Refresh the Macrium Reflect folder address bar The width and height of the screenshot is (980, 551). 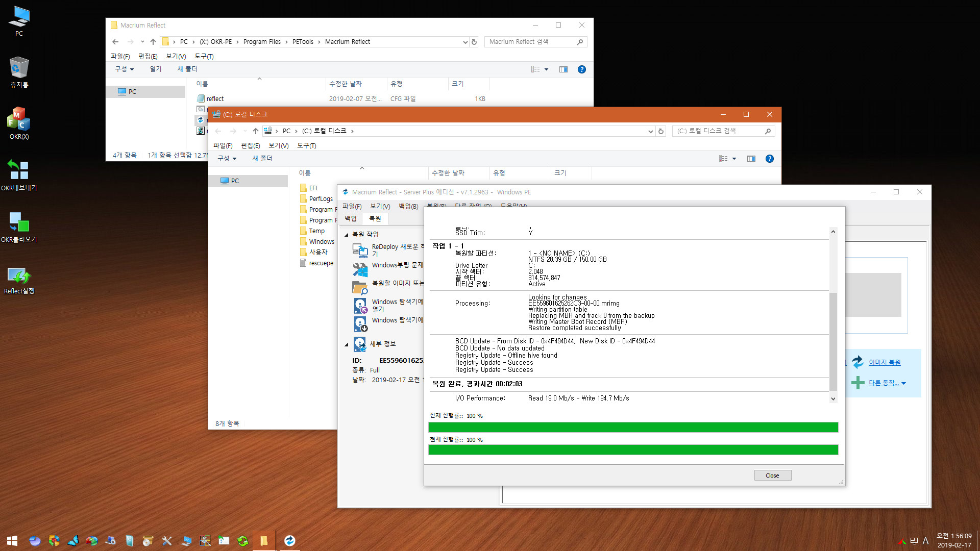474,42
